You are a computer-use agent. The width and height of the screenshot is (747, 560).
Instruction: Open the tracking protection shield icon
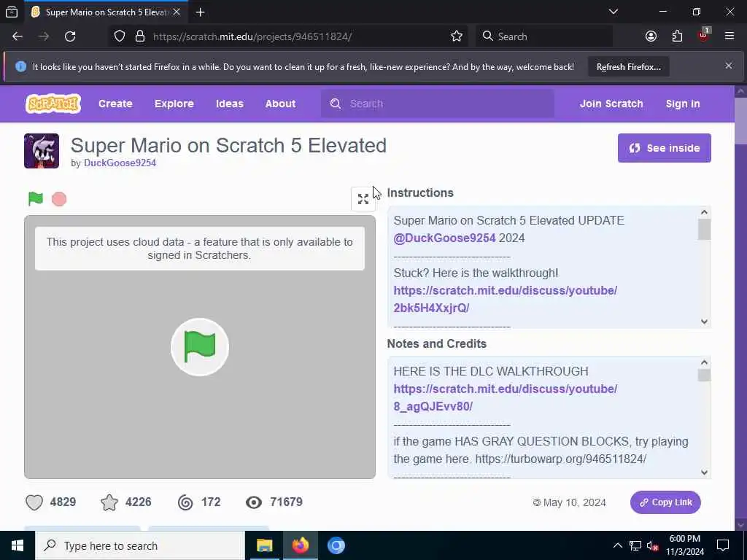tap(120, 36)
